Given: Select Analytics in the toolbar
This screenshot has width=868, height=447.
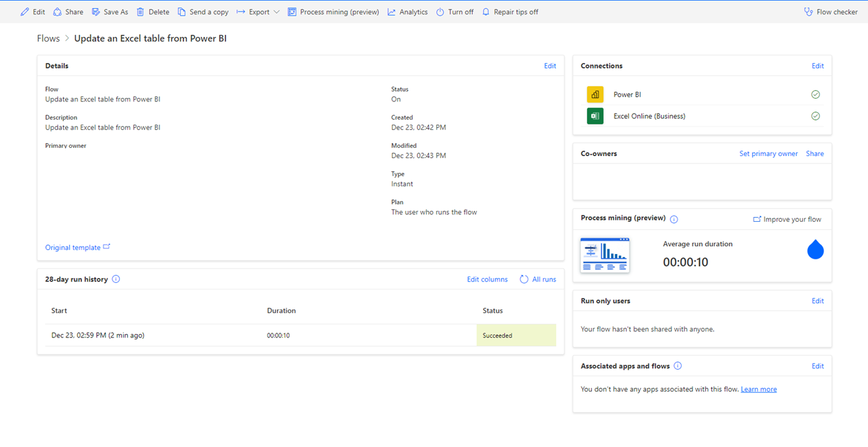Looking at the screenshot, I should click(x=413, y=12).
